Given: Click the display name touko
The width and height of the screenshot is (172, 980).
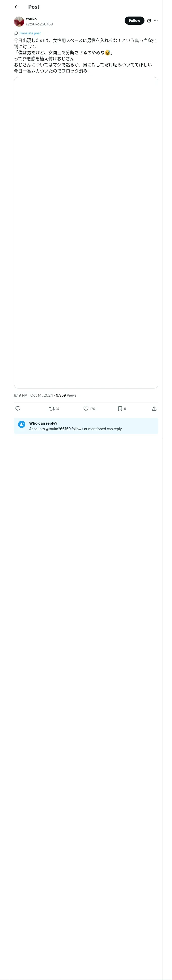Looking at the screenshot, I should 31,19.
